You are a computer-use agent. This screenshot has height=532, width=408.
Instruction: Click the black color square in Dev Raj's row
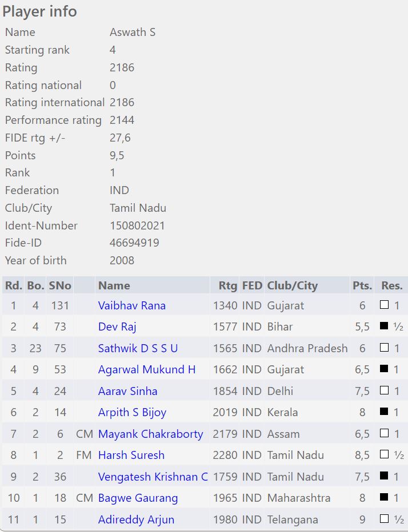tap(384, 327)
